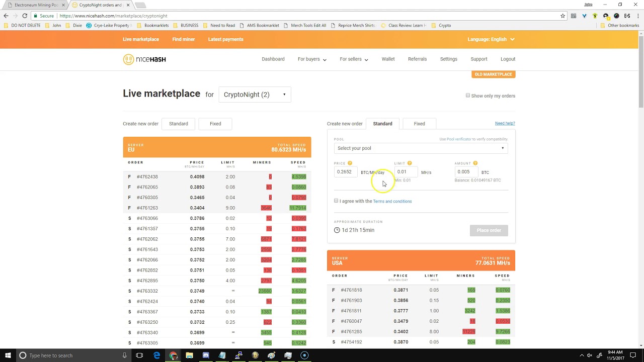Screen dimensions: 644x362
Task: Open Edge browser from taskbar
Action: (156, 355)
